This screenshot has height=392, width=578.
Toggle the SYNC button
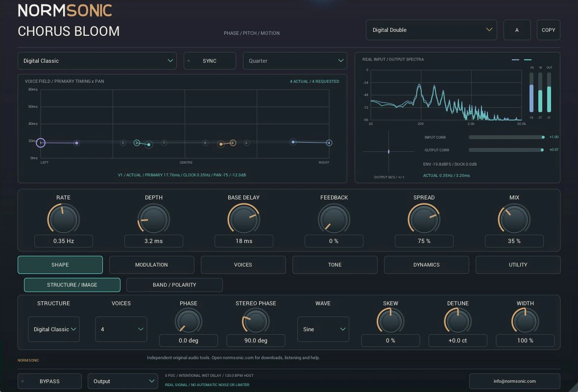(210, 61)
